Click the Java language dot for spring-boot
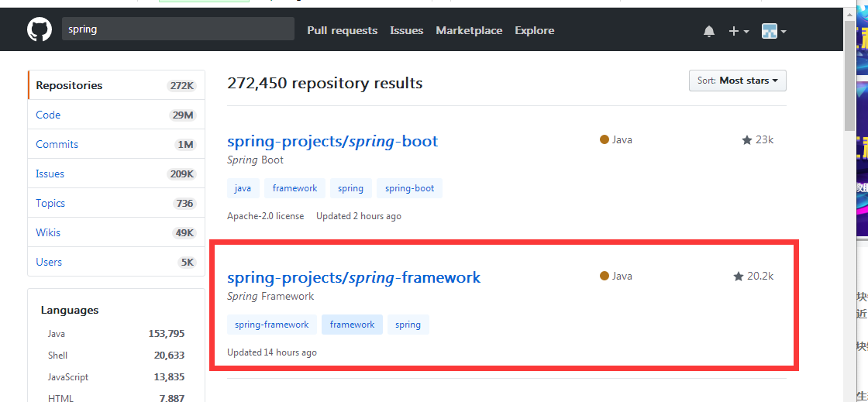The height and width of the screenshot is (402, 868). (604, 140)
